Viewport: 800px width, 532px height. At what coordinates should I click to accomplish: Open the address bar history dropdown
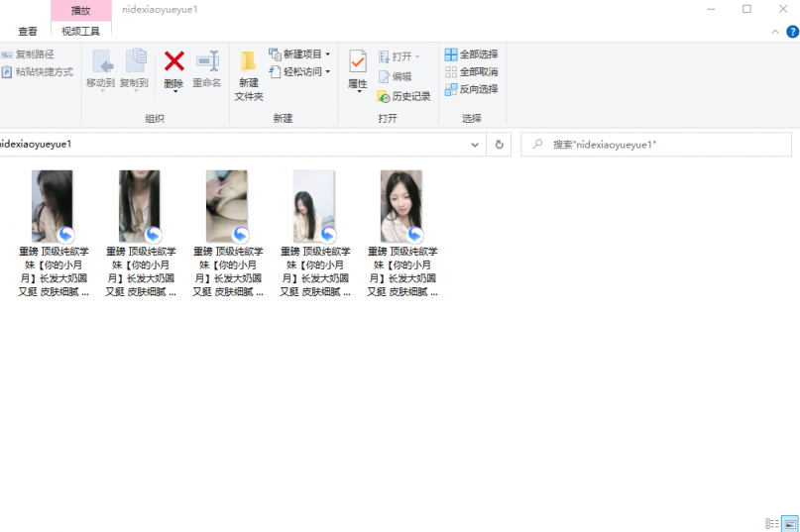tap(476, 145)
